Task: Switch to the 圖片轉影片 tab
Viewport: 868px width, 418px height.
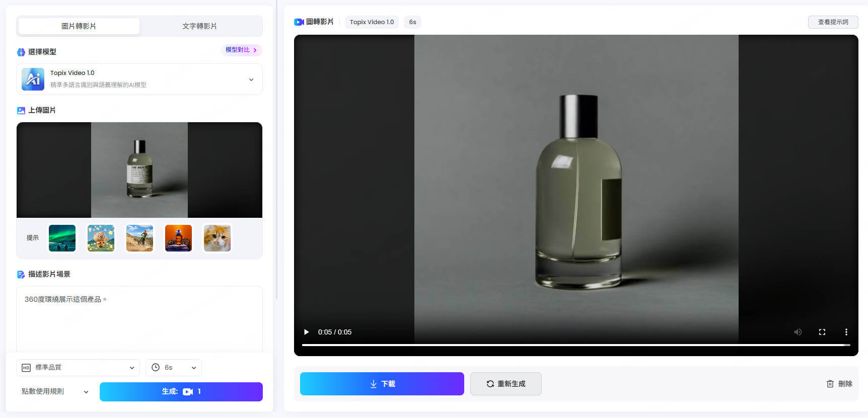Action: click(79, 26)
